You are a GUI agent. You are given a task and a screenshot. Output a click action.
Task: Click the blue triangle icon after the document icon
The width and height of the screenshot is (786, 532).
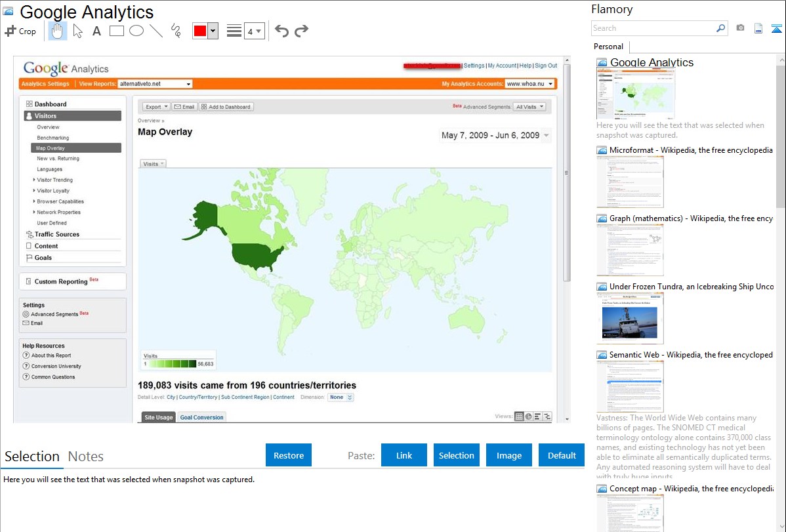pos(776,28)
